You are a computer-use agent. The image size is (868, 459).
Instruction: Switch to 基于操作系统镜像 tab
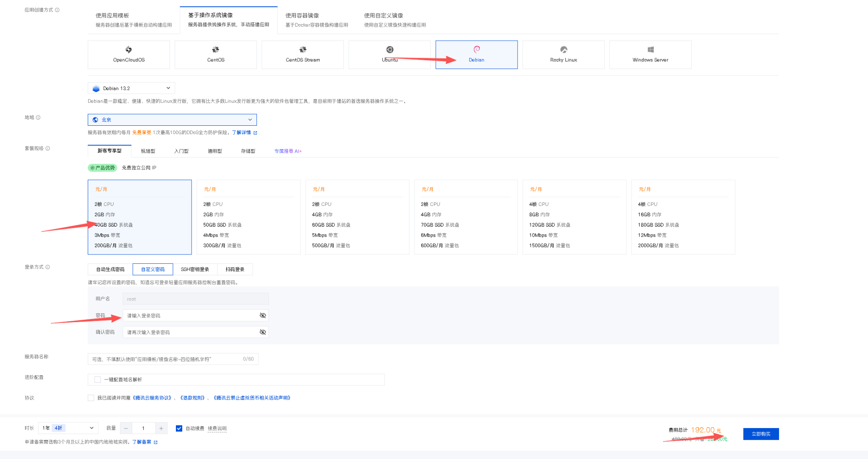click(228, 20)
